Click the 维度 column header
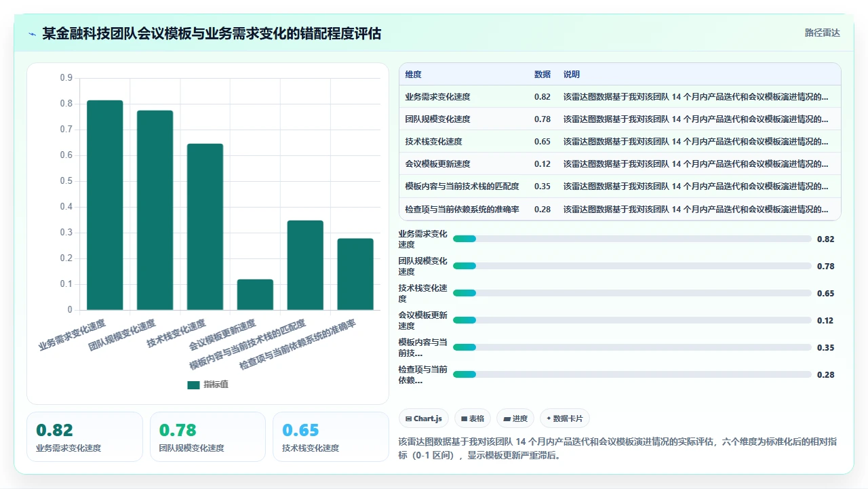Screen dimensions: 868x489 (413, 75)
